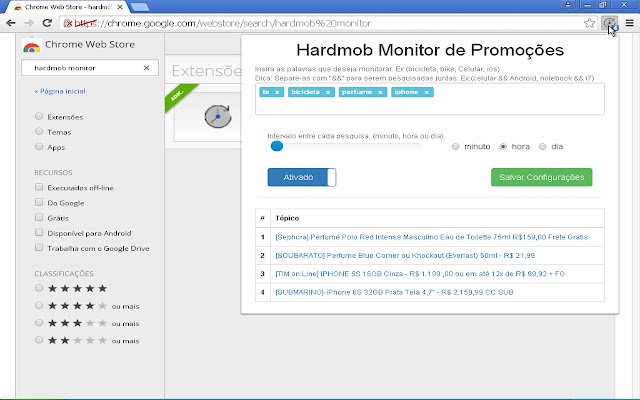Toggle the Ativado switch

pyautogui.click(x=302, y=177)
